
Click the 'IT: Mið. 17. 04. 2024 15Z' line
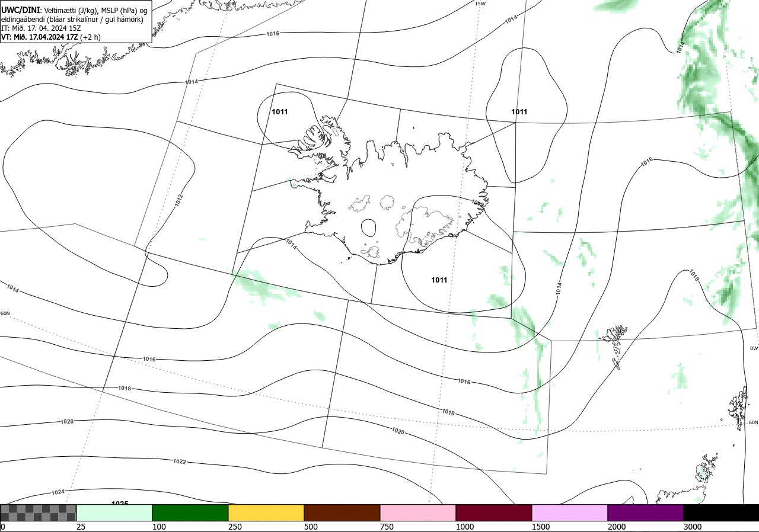40,28
